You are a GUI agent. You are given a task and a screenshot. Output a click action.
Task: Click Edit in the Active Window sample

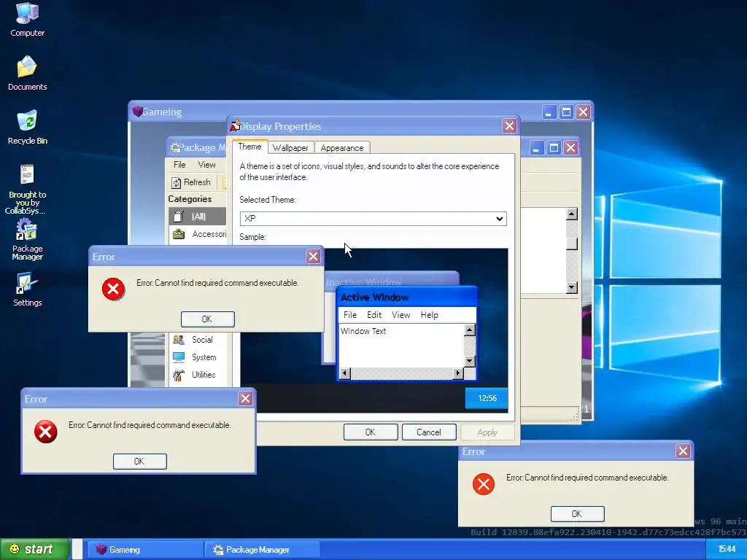point(374,315)
